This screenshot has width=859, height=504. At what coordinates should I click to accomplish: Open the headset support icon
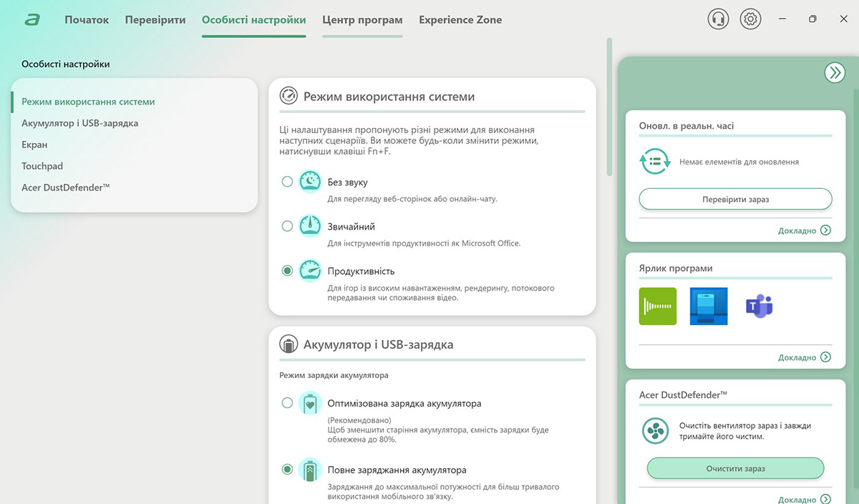point(718,19)
